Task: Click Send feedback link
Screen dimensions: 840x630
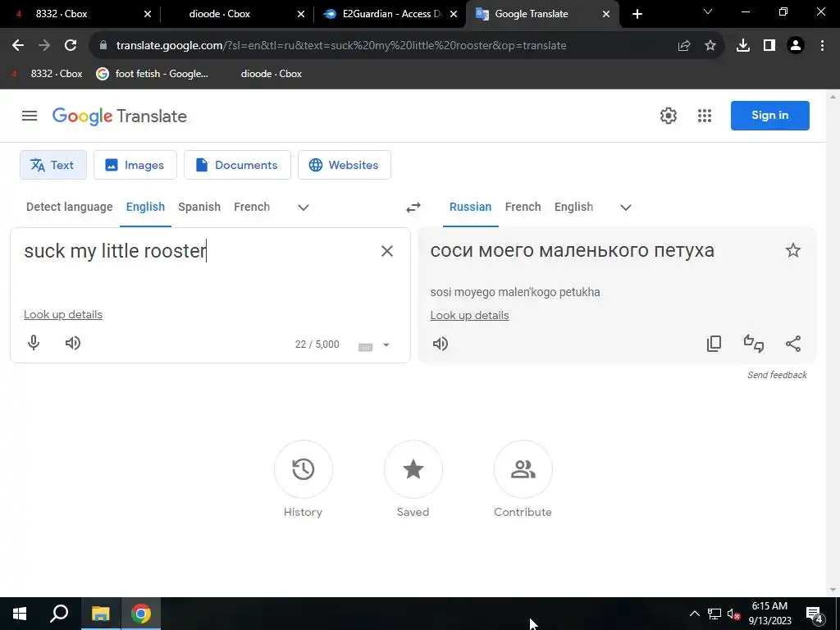Action: coord(777,375)
